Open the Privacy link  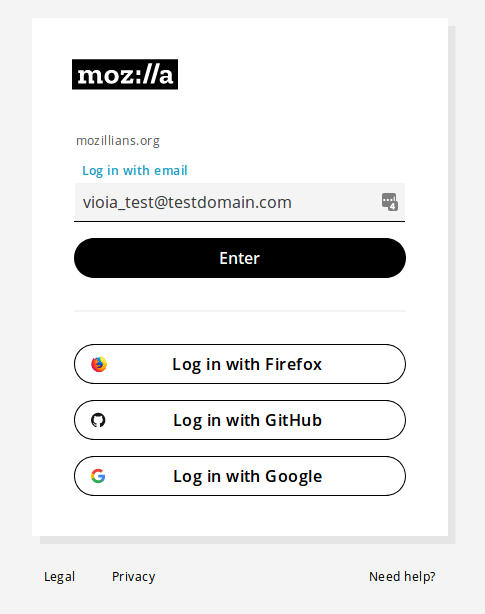point(133,577)
